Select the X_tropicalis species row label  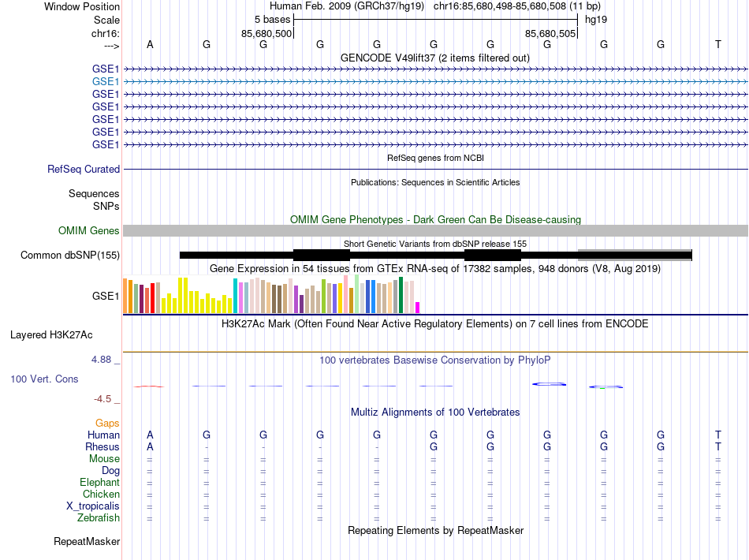pyautogui.click(x=93, y=506)
